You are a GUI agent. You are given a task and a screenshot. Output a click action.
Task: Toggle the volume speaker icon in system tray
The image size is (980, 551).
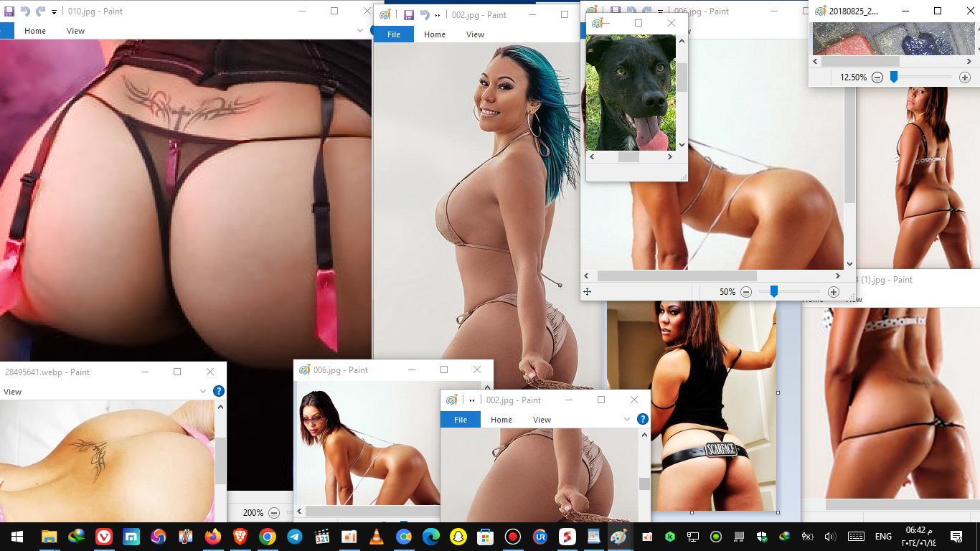[x=830, y=537]
